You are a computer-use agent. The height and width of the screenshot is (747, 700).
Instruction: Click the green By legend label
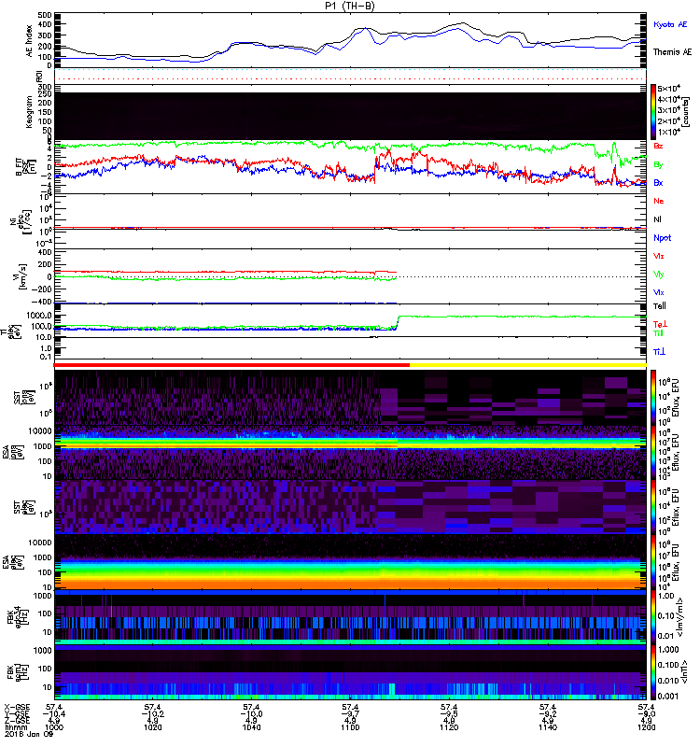pos(658,164)
